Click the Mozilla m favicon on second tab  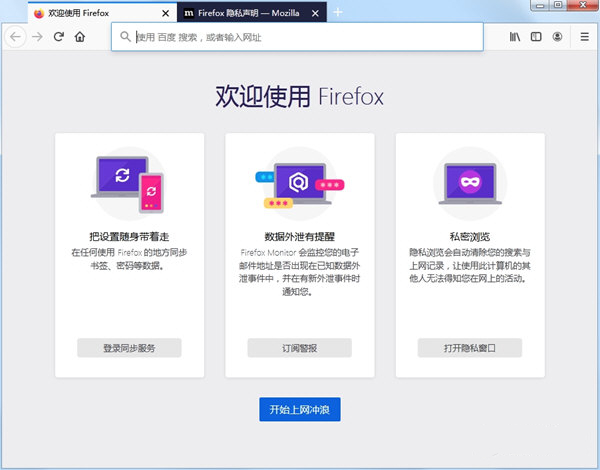pyautogui.click(x=189, y=13)
